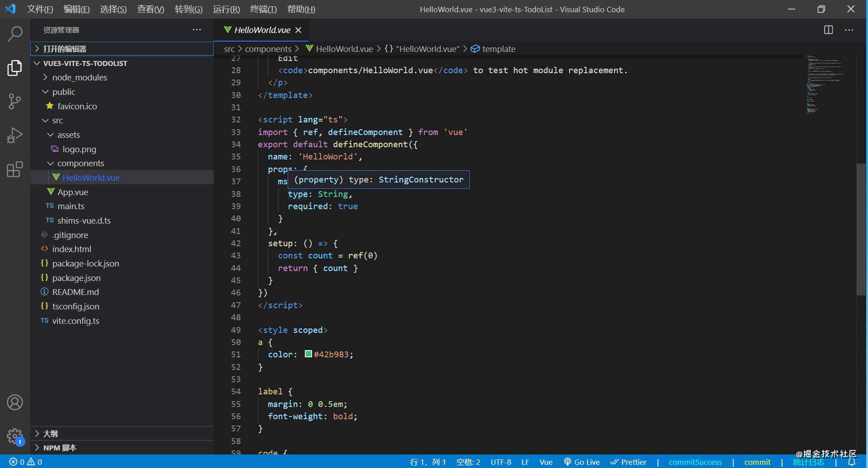The width and height of the screenshot is (868, 468).
Task: Click the LF end-of-line indicator
Action: pos(525,462)
